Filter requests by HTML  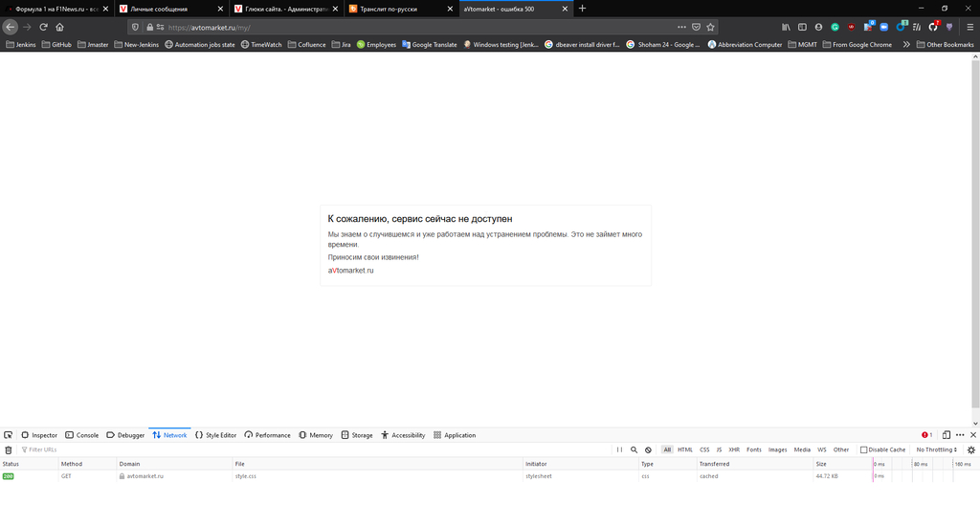[x=685, y=449]
